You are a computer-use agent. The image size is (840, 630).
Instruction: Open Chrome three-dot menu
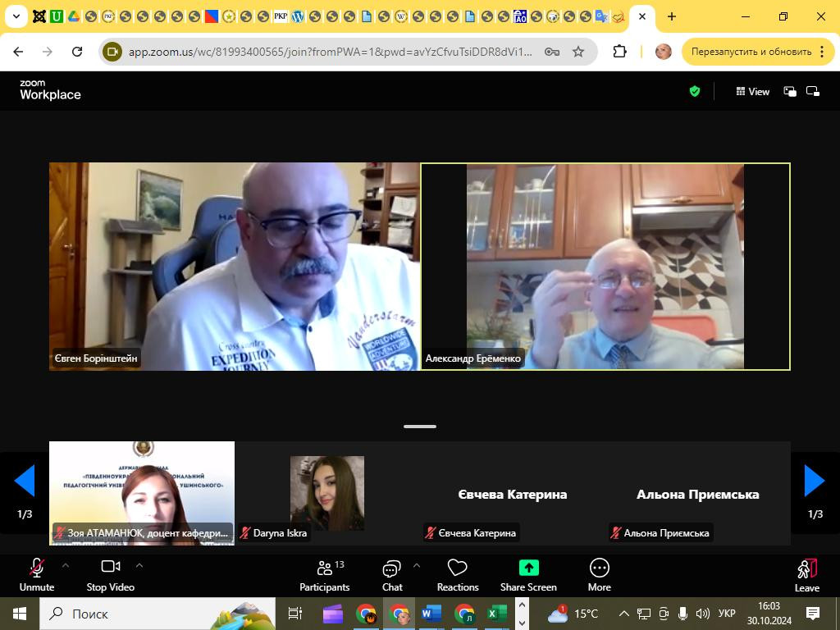coord(822,52)
